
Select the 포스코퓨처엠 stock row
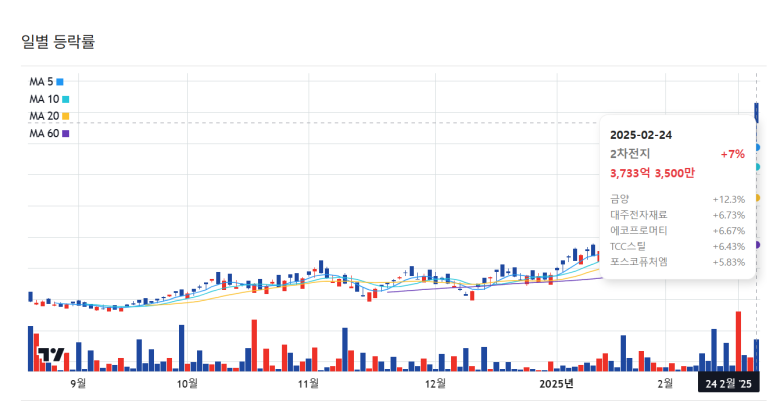(x=677, y=262)
